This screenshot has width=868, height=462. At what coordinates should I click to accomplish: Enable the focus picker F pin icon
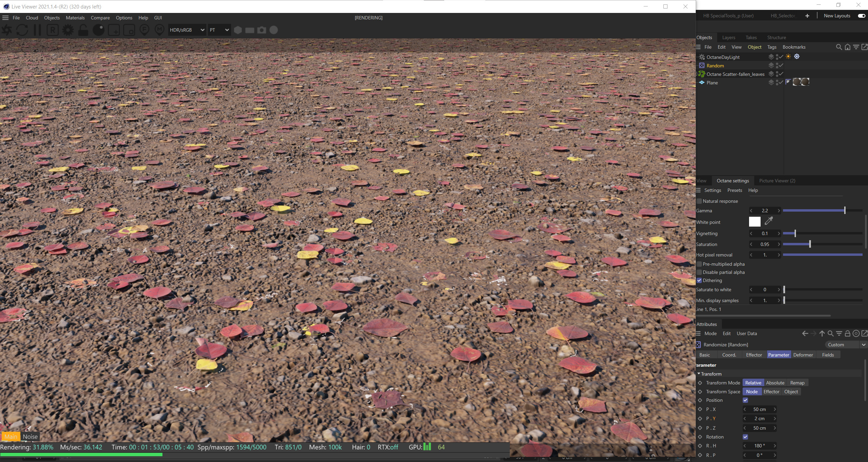click(144, 30)
